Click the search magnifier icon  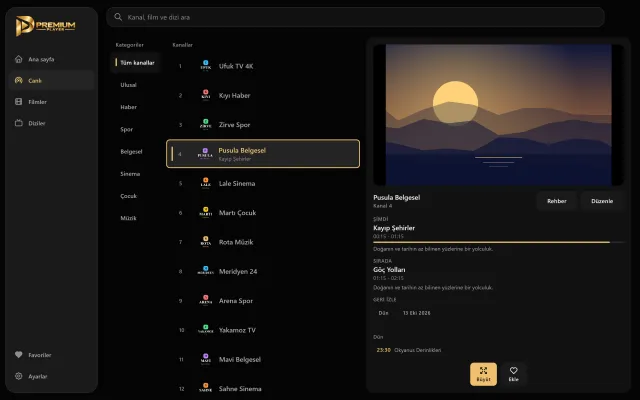[118, 17]
